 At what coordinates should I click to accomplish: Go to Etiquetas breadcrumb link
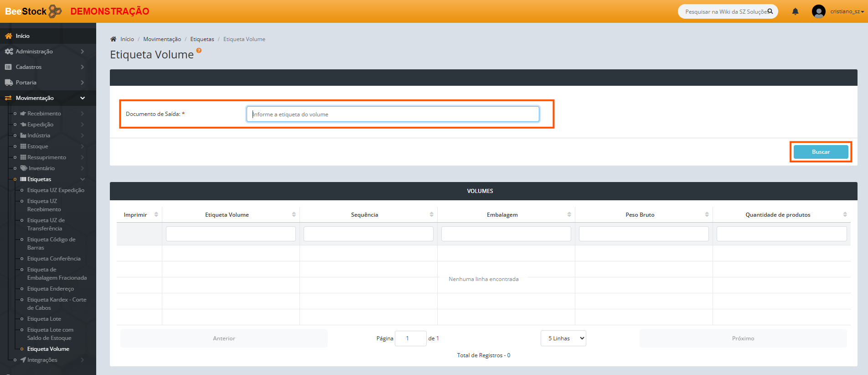point(202,39)
